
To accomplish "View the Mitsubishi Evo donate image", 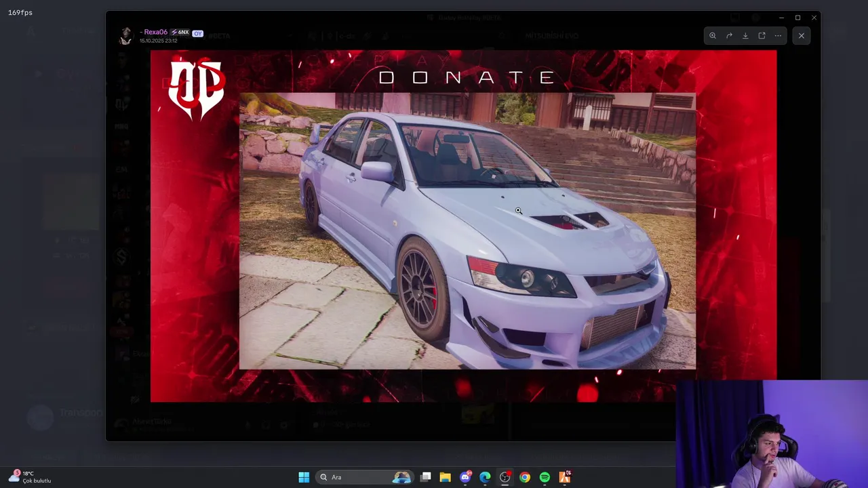I will point(463,226).
